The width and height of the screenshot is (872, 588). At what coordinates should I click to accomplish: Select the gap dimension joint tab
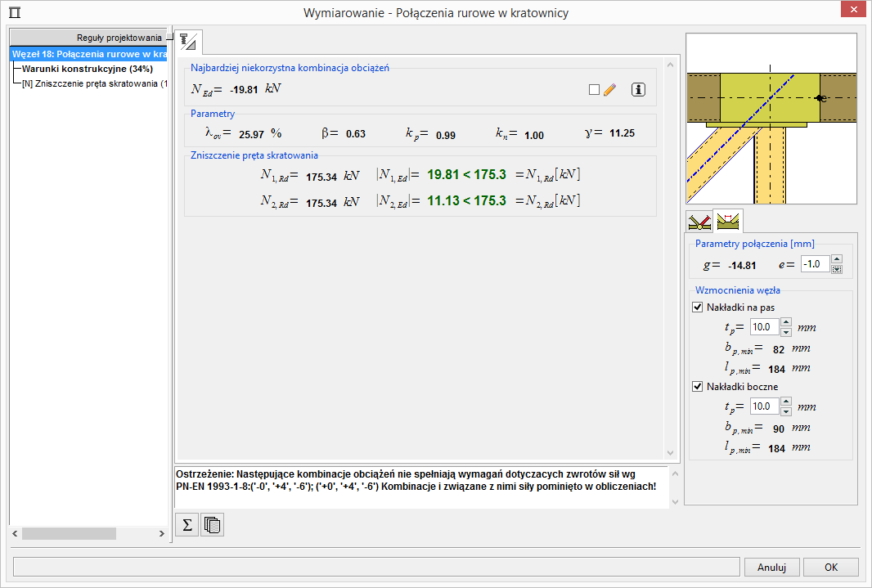pyautogui.click(x=728, y=222)
